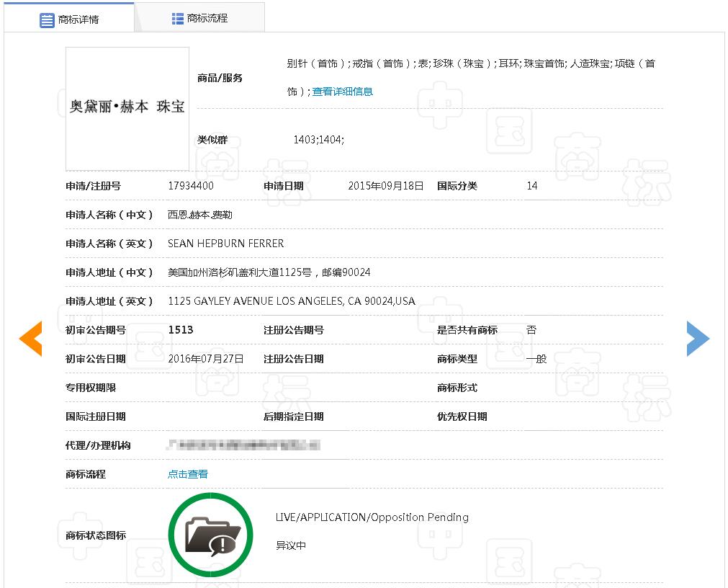Select the registration number 17934400

(x=191, y=186)
